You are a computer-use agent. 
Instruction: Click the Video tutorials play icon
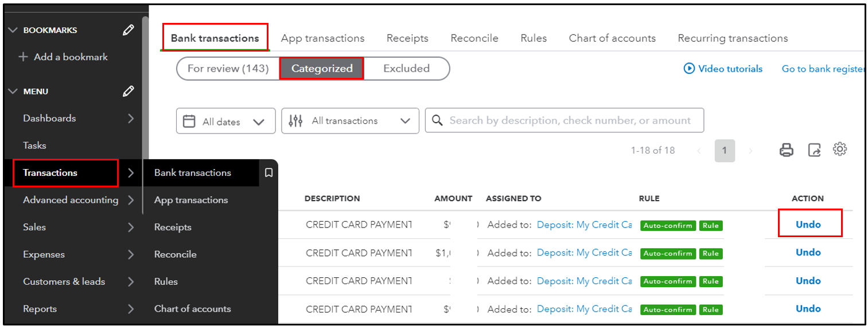pos(689,69)
